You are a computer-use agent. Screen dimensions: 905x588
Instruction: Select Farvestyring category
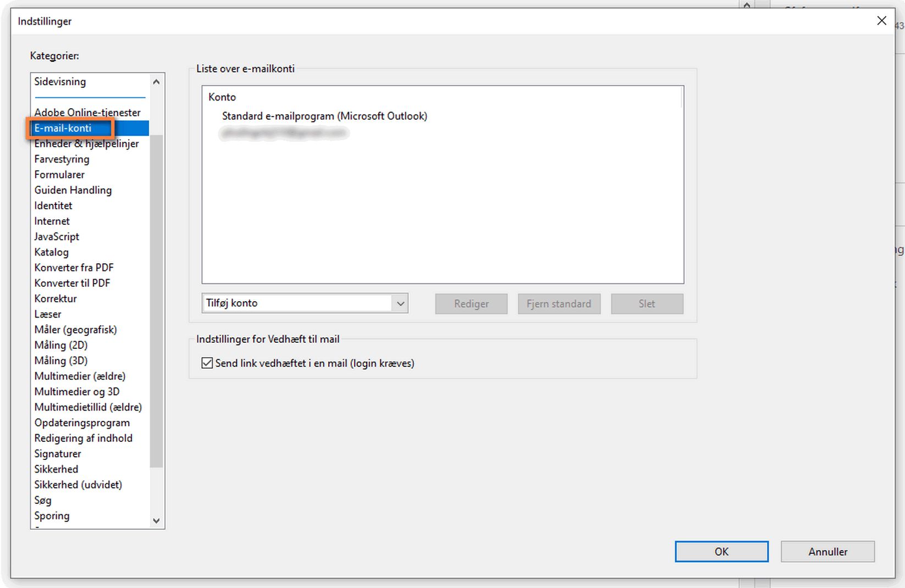pyautogui.click(x=62, y=159)
